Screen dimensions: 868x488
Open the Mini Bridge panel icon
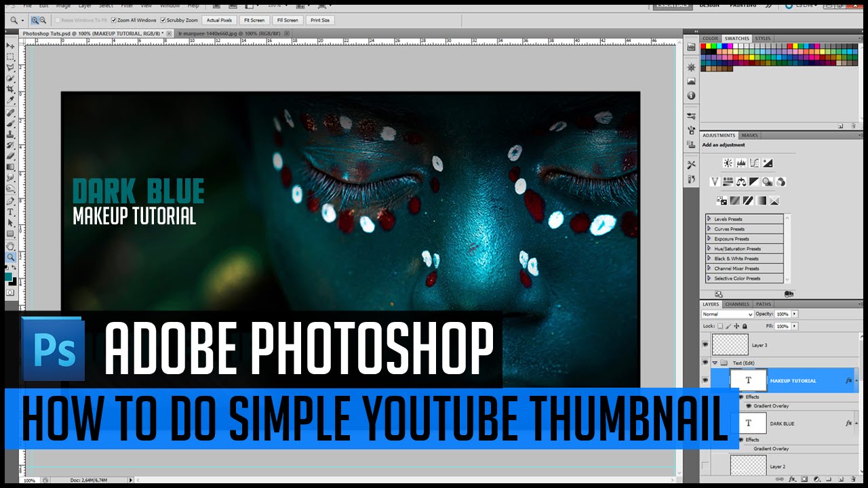coord(691,47)
